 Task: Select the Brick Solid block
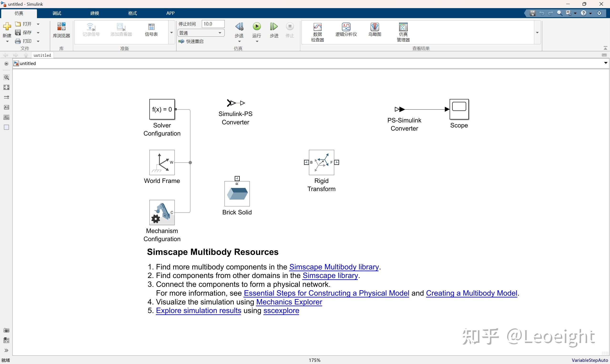point(237,193)
